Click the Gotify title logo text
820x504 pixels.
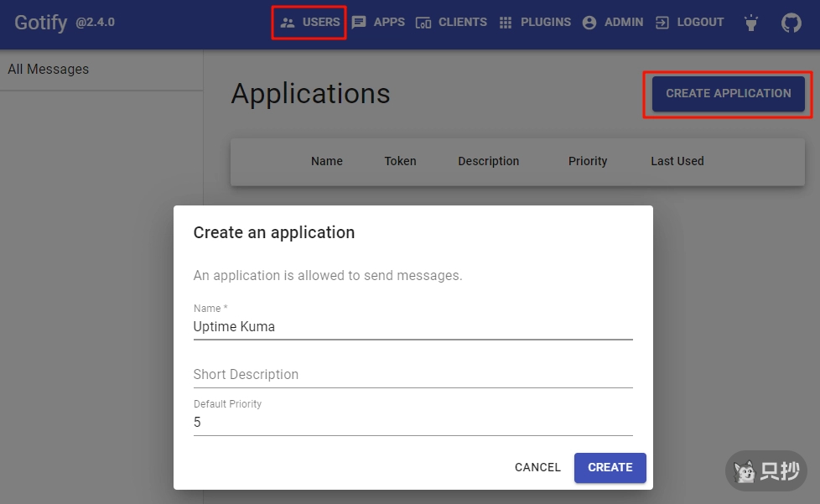point(40,23)
